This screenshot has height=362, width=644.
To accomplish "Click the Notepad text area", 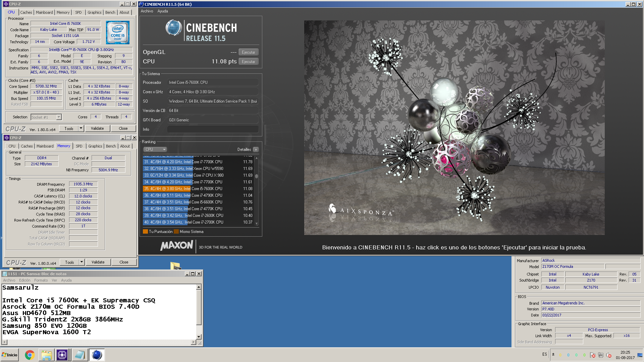I will click(99, 312).
